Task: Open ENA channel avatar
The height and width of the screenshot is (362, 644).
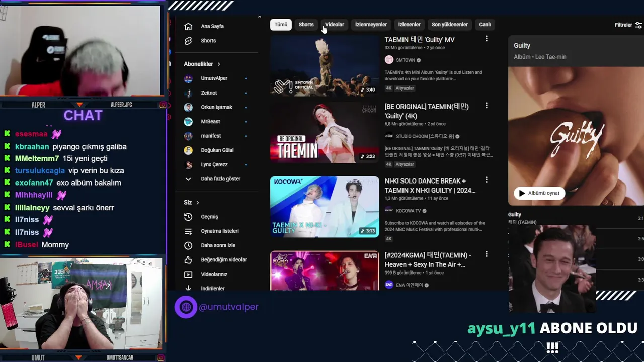Action: (x=389, y=285)
